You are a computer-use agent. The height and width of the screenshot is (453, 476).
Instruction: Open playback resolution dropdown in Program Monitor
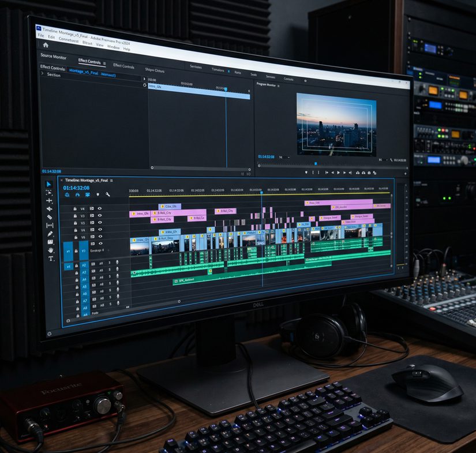tap(384, 159)
